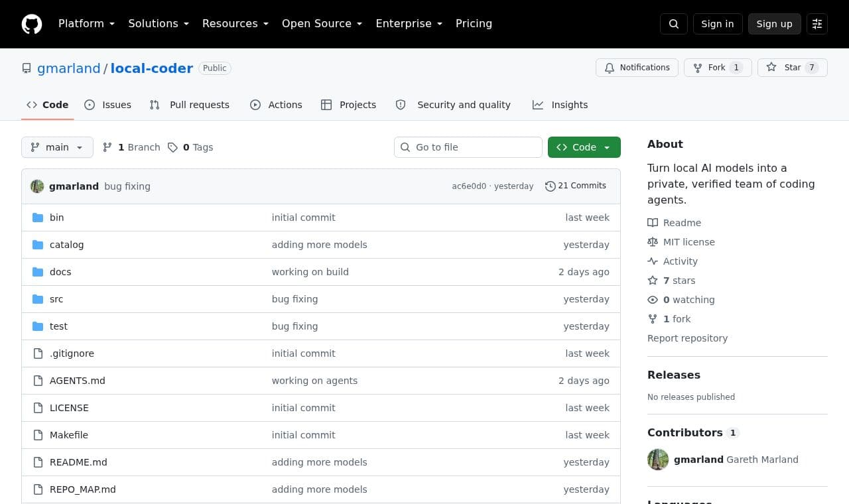Viewport: 849px width, 504px height.
Task: Click the Notifications bell button
Action: coord(637,68)
